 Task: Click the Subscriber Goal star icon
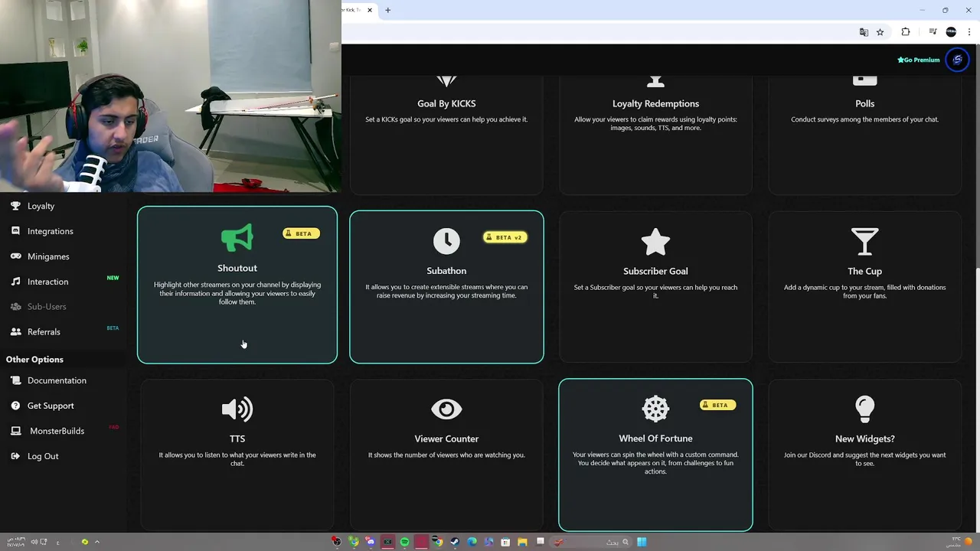[655, 242]
